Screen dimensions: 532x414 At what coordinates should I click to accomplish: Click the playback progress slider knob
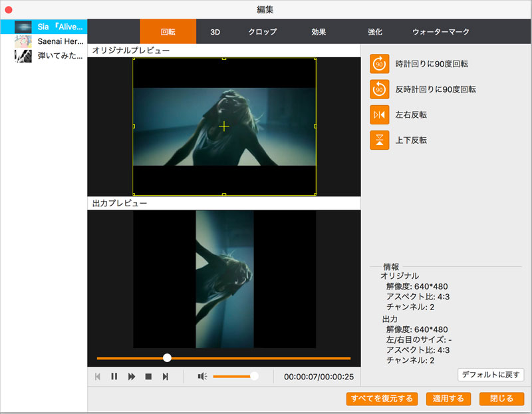(x=167, y=357)
